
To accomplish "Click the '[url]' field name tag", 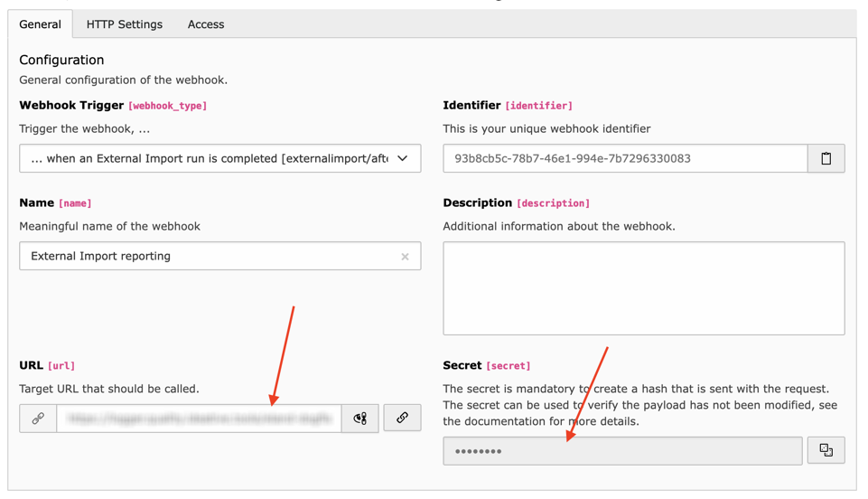I will [x=61, y=366].
